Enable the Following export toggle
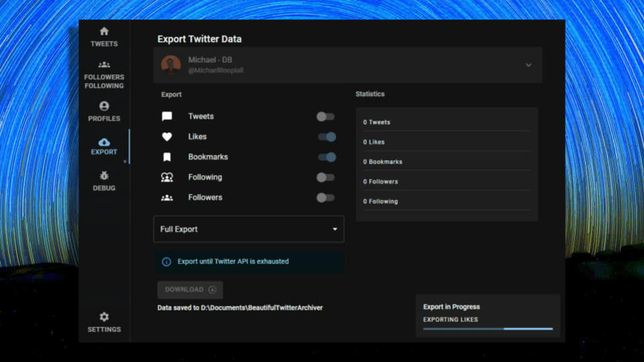The image size is (644, 362). (x=326, y=177)
